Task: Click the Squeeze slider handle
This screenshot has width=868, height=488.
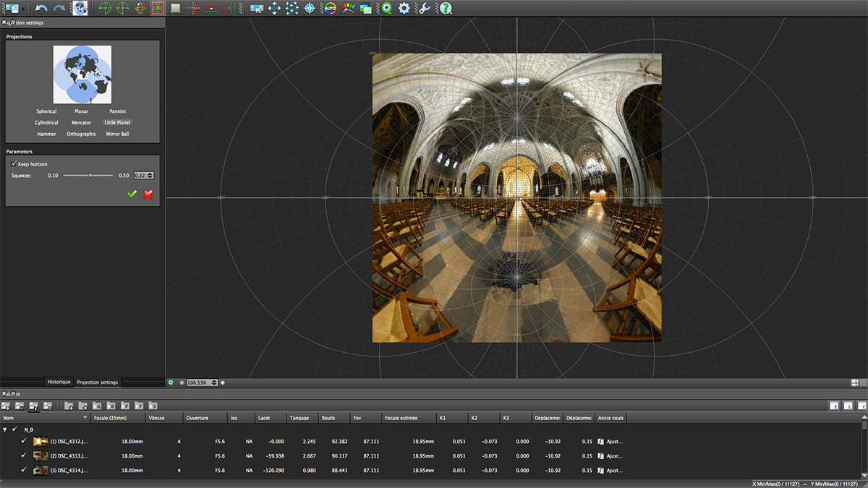Action: pyautogui.click(x=90, y=176)
